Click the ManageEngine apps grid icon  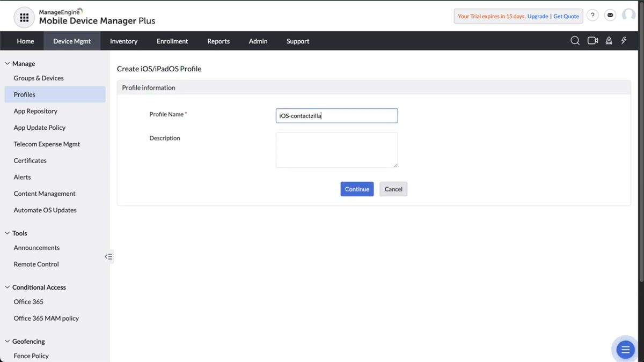[24, 17]
